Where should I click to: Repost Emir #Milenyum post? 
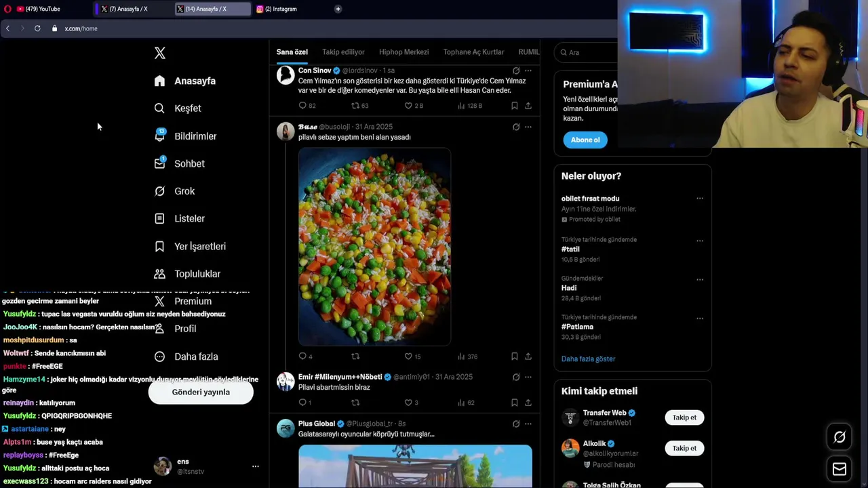(x=355, y=403)
